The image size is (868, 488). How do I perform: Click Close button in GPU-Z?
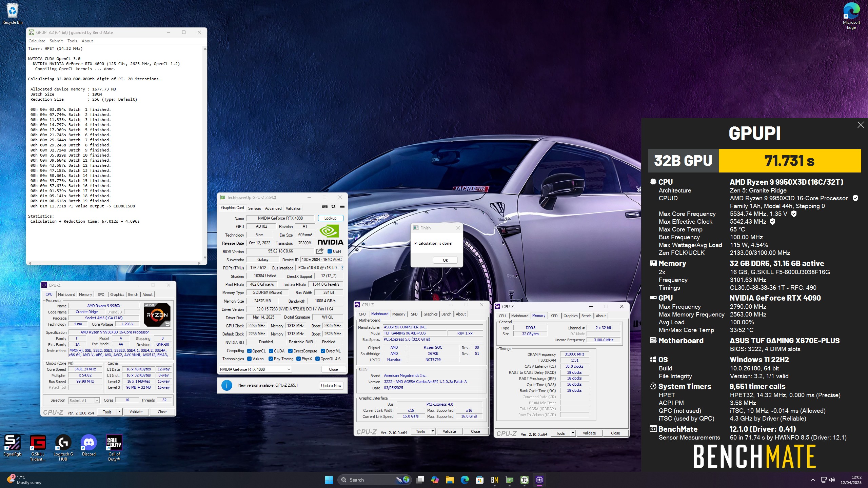coord(333,369)
